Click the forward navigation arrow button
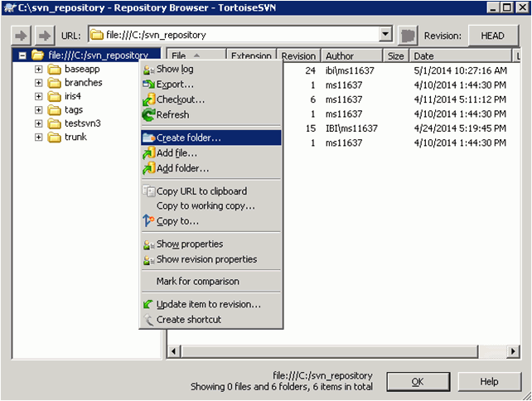Viewport: 532px width, 401px height. click(x=45, y=36)
